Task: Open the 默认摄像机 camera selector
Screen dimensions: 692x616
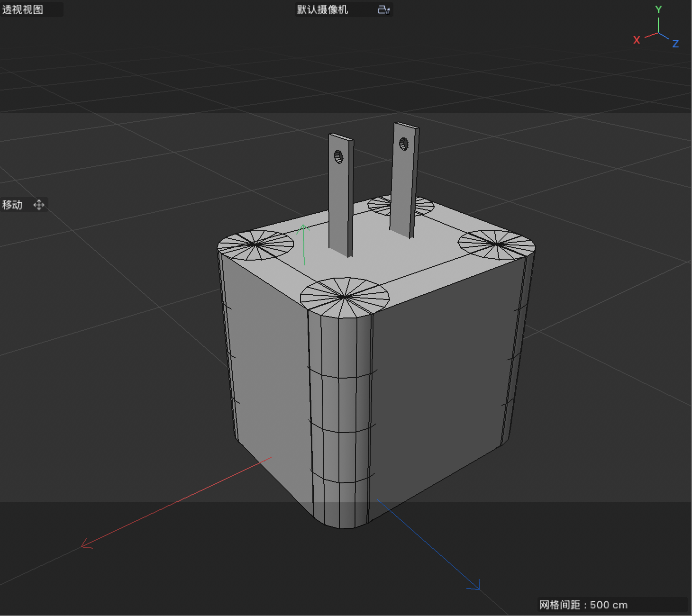Action: coord(322,9)
